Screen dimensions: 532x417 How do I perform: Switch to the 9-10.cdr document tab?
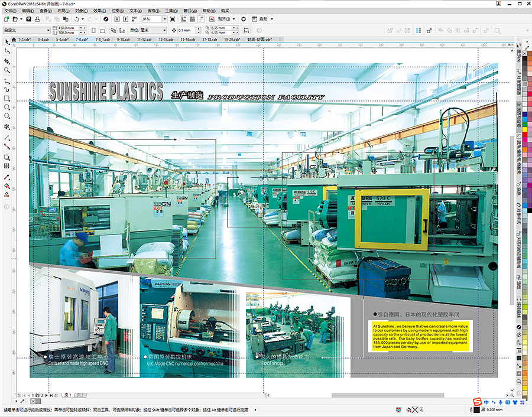pyautogui.click(x=123, y=40)
